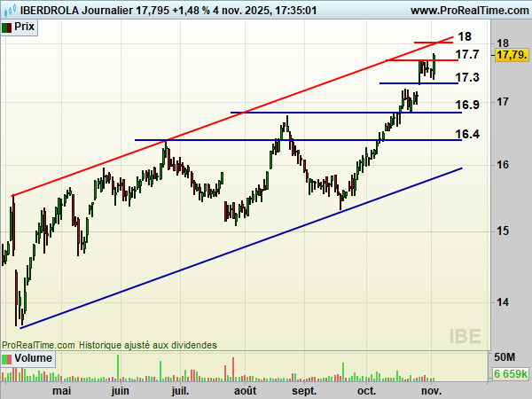Click the 16.9 support level annotation
The height and width of the screenshot is (399, 532).
(x=467, y=105)
